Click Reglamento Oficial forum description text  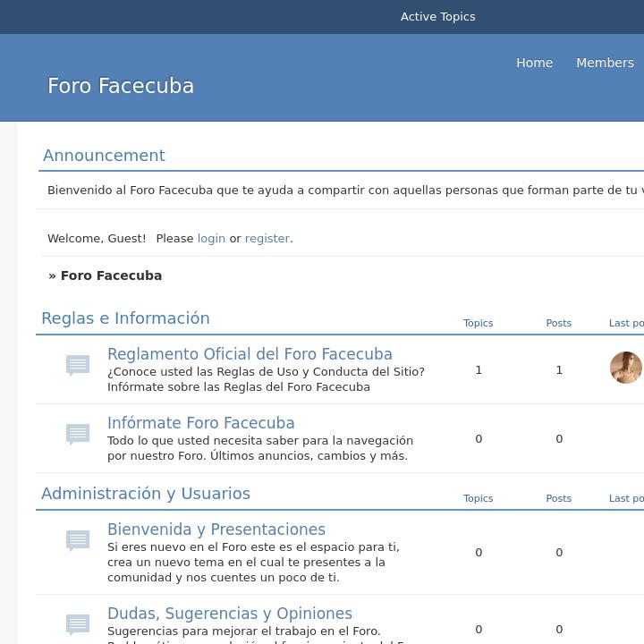(266, 379)
